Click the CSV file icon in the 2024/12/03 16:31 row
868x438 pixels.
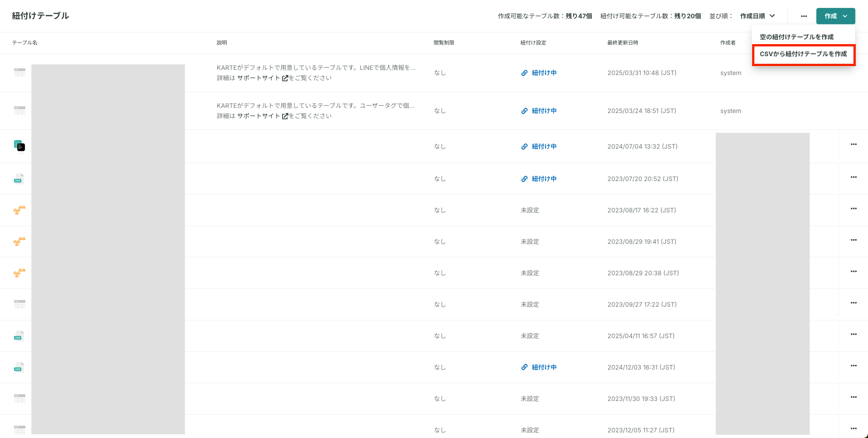click(19, 367)
